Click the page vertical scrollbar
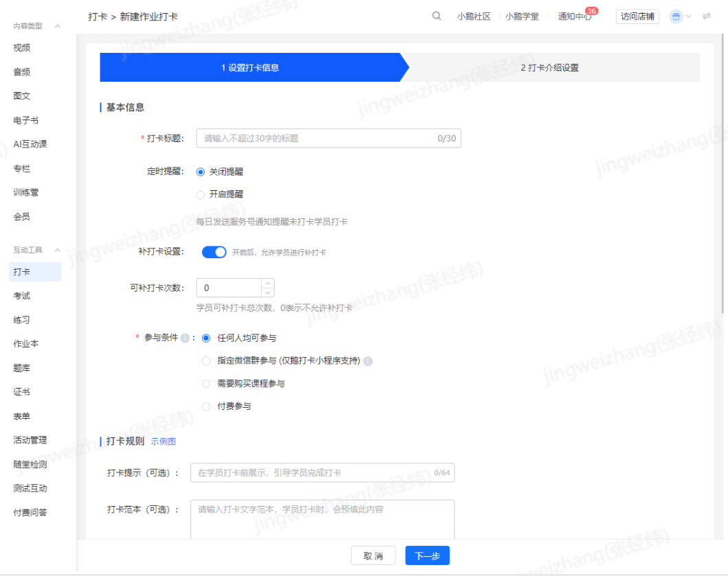Viewport: 728px width, 576px height. pos(723,174)
